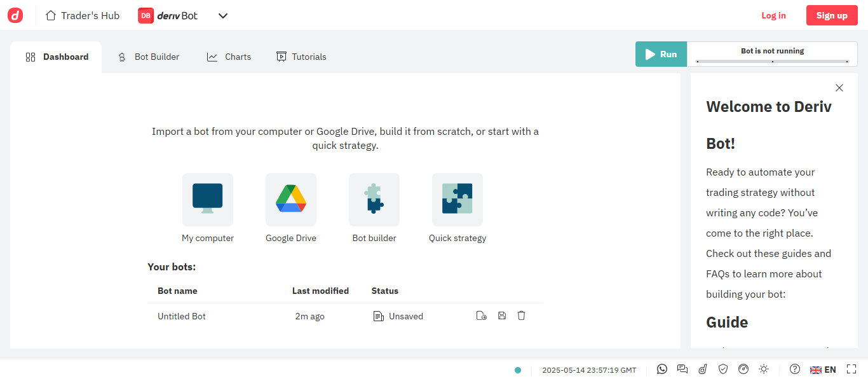Screen dimensions: 868x381
Task: Expand the Deriv Bot platform switcher chevron
Action: [x=223, y=16]
